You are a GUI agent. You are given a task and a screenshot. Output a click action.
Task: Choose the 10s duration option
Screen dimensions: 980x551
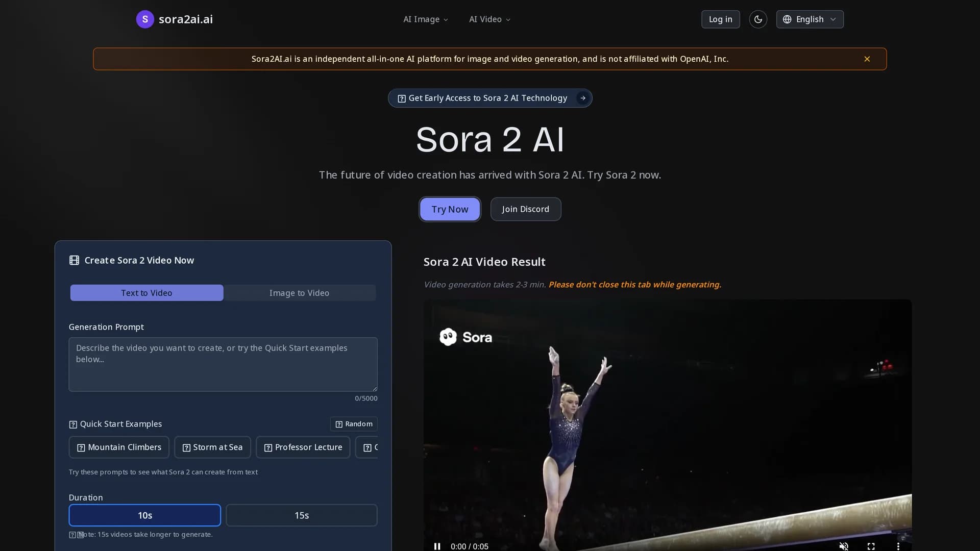click(x=145, y=515)
